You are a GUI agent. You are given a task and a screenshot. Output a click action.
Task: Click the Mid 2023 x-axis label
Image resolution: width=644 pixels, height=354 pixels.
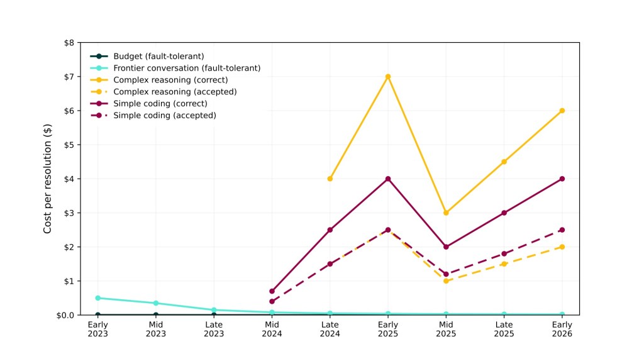[x=156, y=329]
